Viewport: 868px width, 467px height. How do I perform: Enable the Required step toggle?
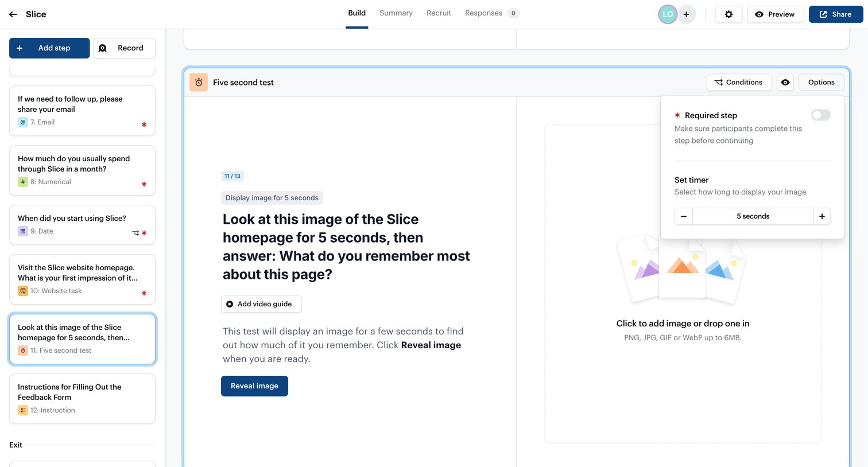pos(820,115)
